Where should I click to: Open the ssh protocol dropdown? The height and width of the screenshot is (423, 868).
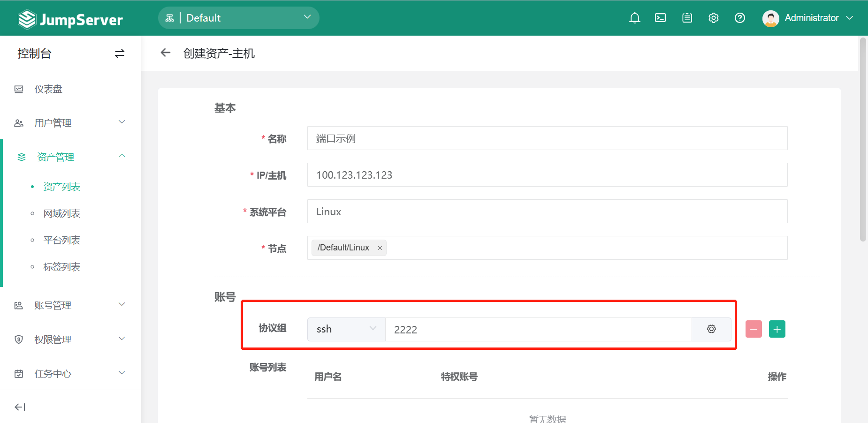(x=346, y=329)
